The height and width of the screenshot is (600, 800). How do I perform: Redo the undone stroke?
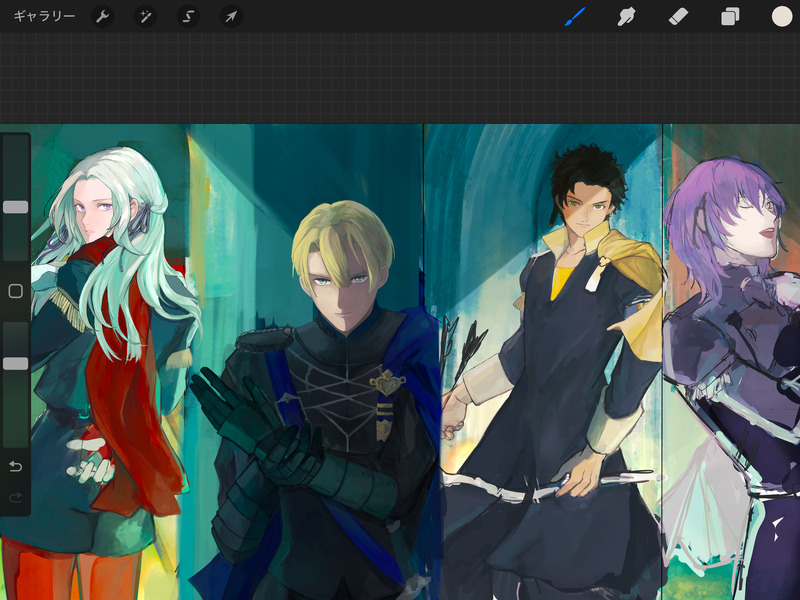tap(15, 497)
